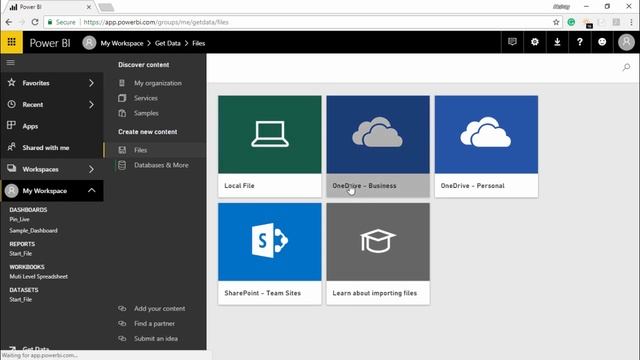Open the Settings gear in the header
Viewport: 640px width, 360px height.
coord(535,42)
